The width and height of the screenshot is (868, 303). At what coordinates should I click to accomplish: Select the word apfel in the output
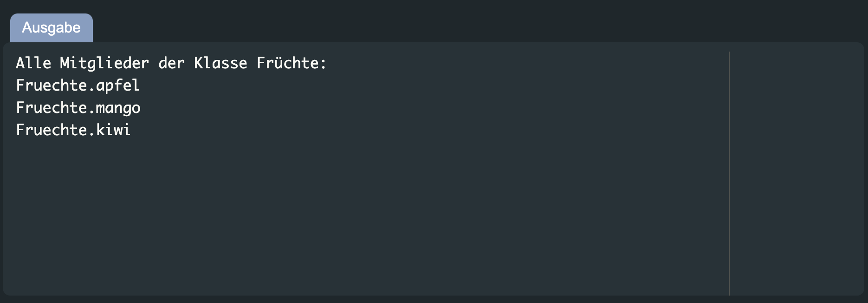pyautogui.click(x=118, y=86)
